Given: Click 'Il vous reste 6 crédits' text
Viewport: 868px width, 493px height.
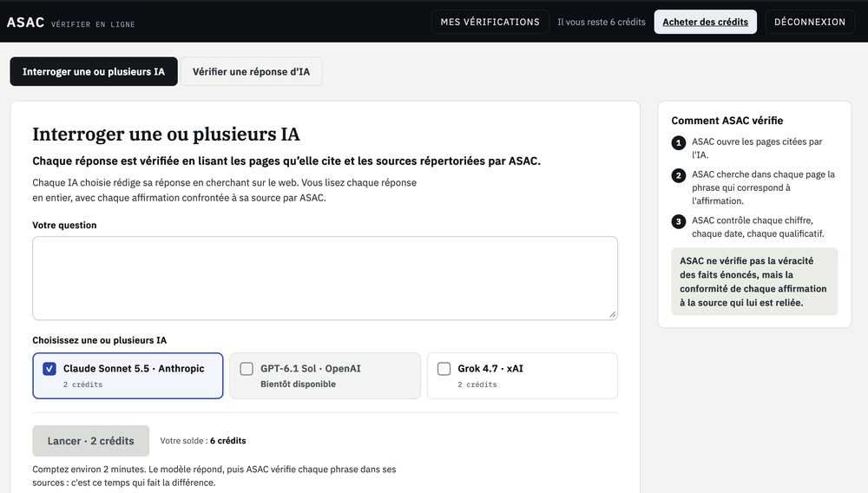Looking at the screenshot, I should click(x=602, y=22).
